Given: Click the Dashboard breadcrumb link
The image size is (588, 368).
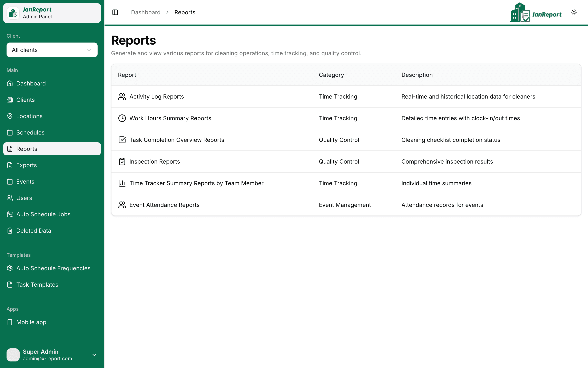Looking at the screenshot, I should tap(146, 12).
